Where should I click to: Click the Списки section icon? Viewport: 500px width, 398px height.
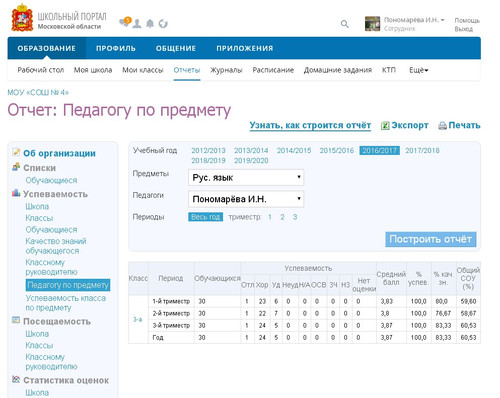click(16, 167)
